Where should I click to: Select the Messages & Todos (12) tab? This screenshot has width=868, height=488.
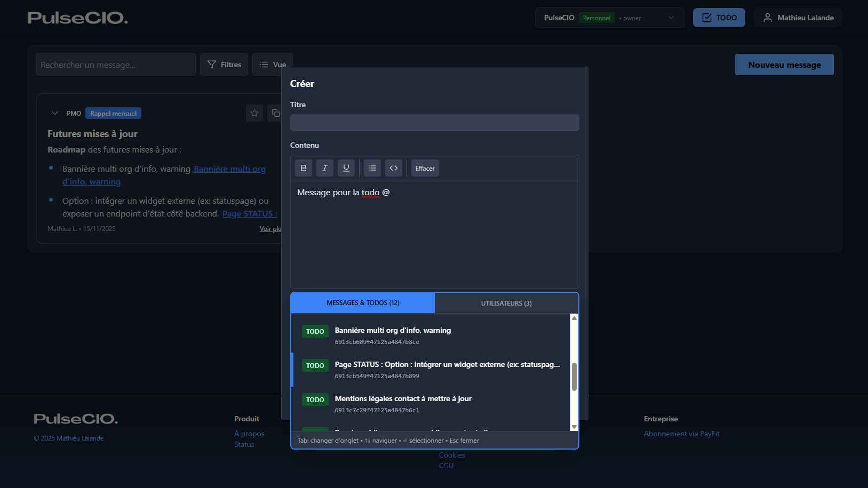363,303
